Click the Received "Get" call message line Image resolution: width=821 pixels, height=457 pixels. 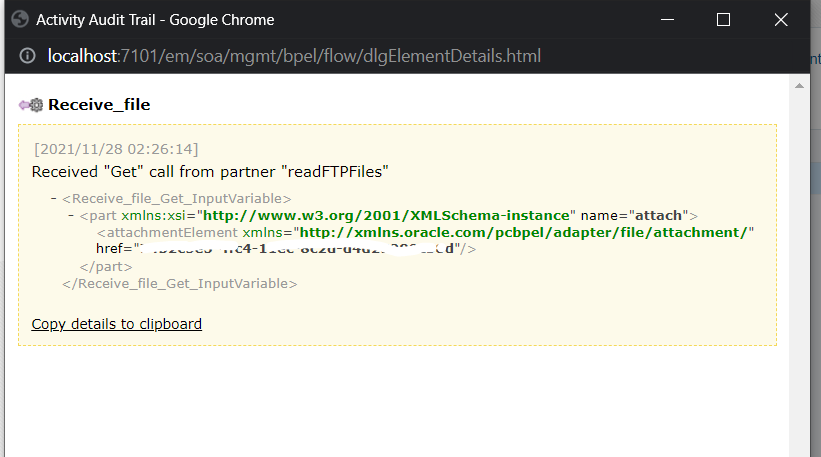coord(210,172)
